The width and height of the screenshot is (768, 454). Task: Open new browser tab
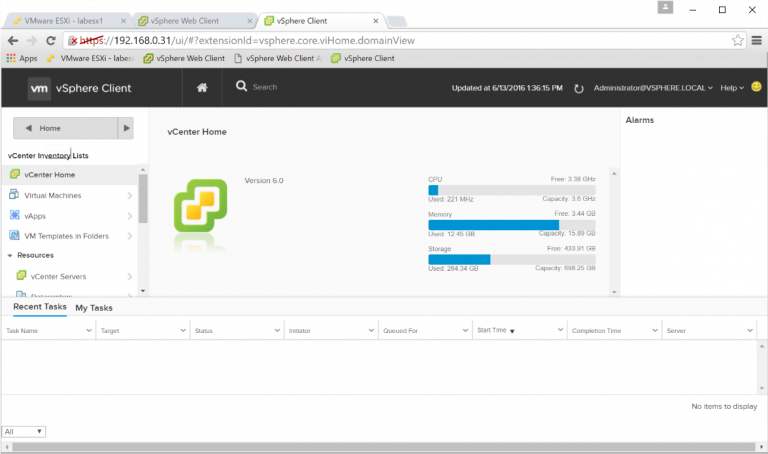397,21
